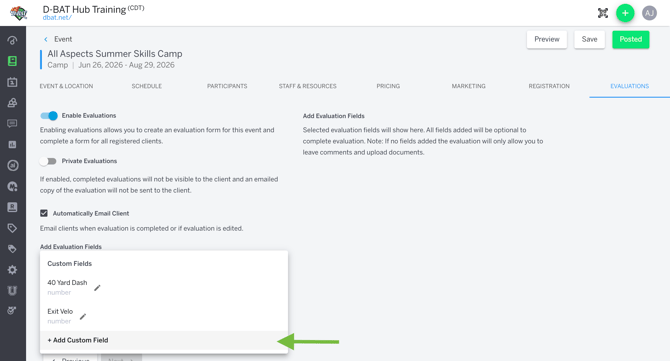Open the dbat.net link
The image size is (670, 361).
57,18
